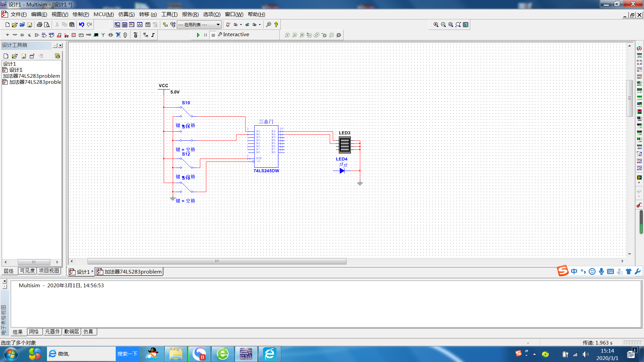Run the interactive simulation
The width and height of the screenshot is (644, 362).
pyautogui.click(x=198, y=35)
